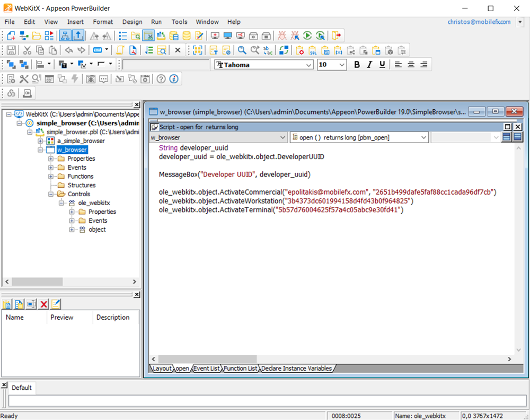Click the system tree horizontal scrollbar thumb

37,282
